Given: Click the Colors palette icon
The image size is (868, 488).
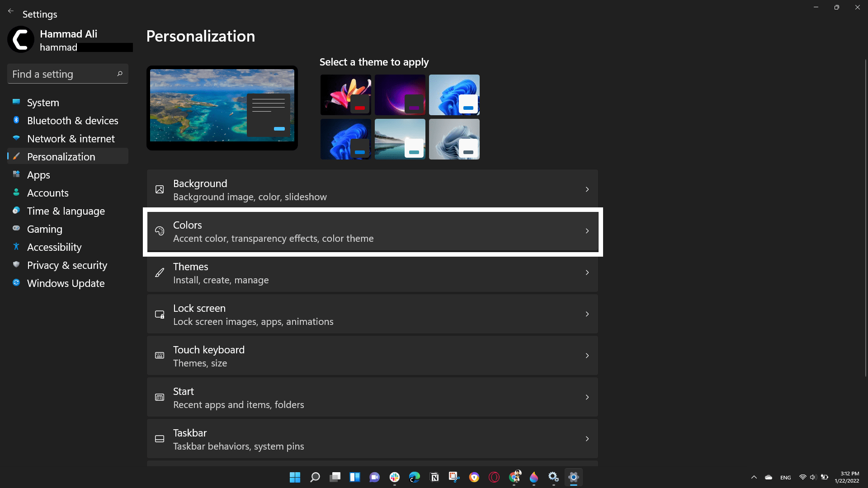Looking at the screenshot, I should (x=160, y=231).
